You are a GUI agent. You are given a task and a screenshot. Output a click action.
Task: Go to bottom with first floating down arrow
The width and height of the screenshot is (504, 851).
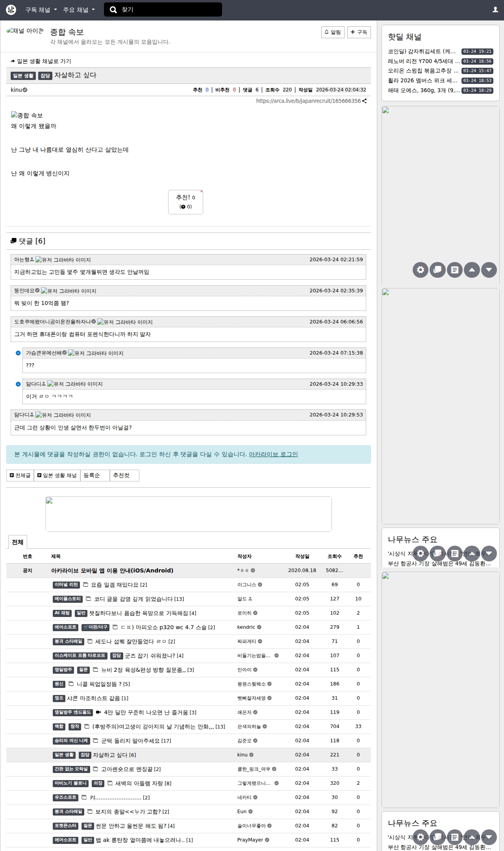(x=489, y=270)
